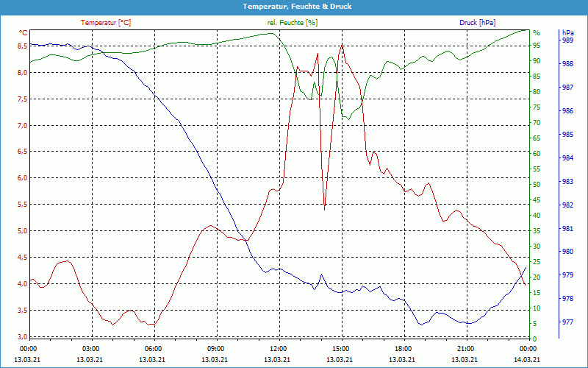
Task: Click the 80 humidity axis value
Action: (x=537, y=91)
